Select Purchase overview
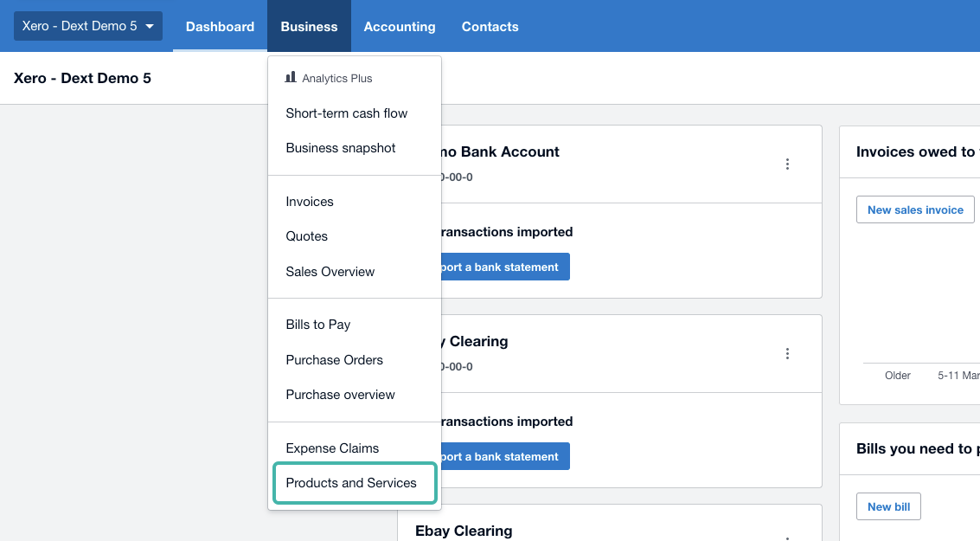The width and height of the screenshot is (980, 541). coord(340,395)
